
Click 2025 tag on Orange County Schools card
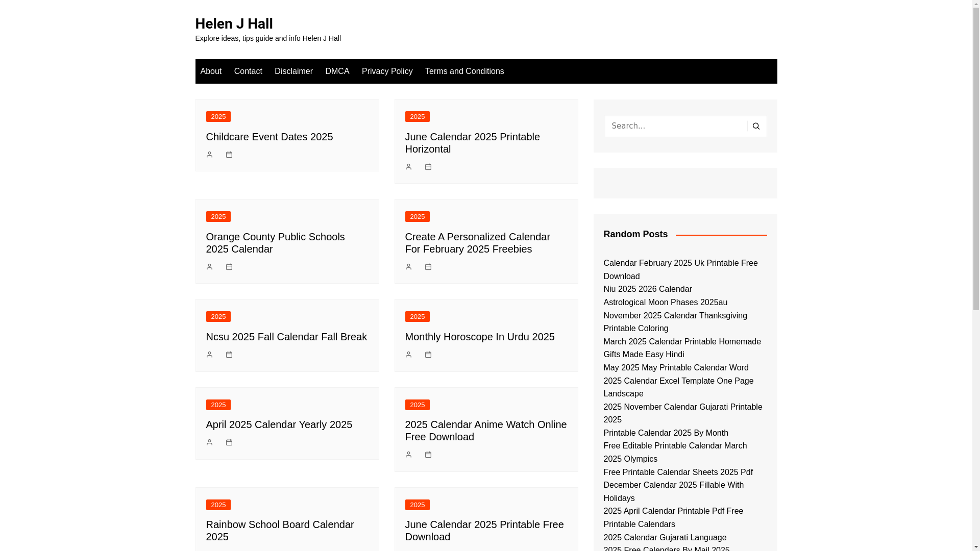point(218,217)
